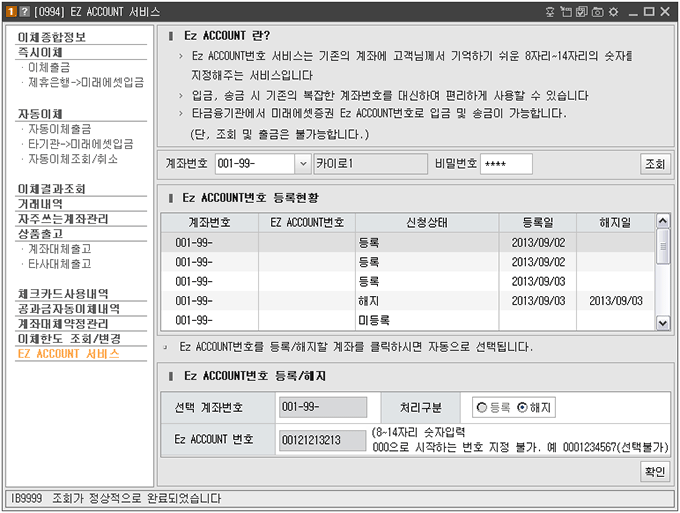Image resolution: width=680 pixels, height=513 pixels.
Task: Click the table scrollbar thumb
Action: tap(663, 246)
